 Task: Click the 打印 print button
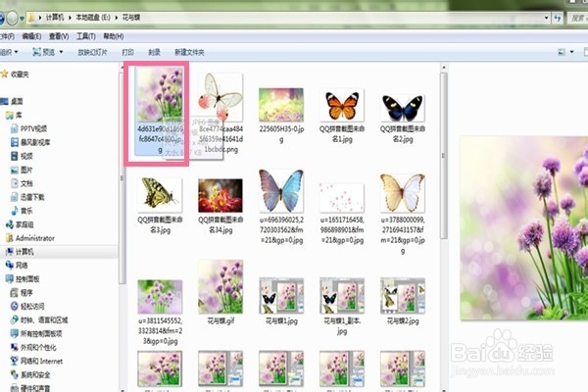[x=127, y=52]
